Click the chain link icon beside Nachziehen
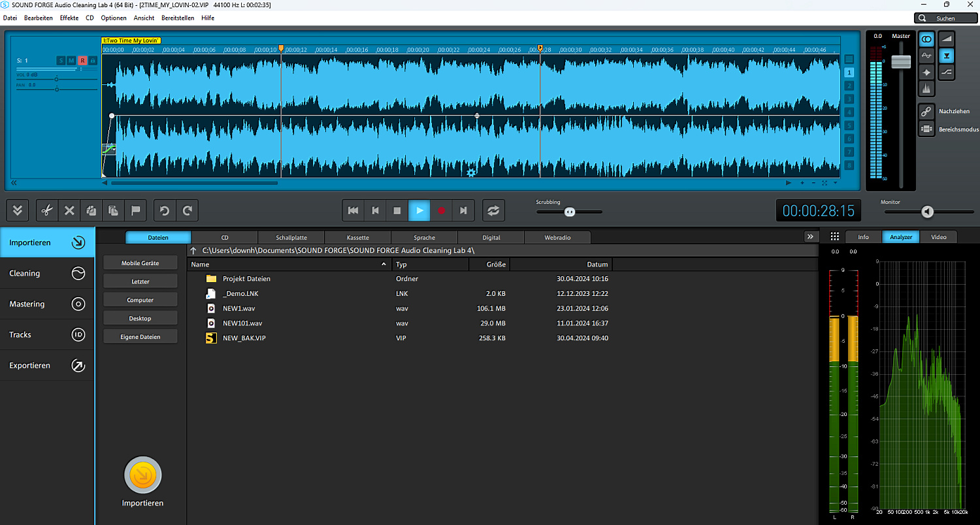The height and width of the screenshot is (525, 980). [x=926, y=112]
